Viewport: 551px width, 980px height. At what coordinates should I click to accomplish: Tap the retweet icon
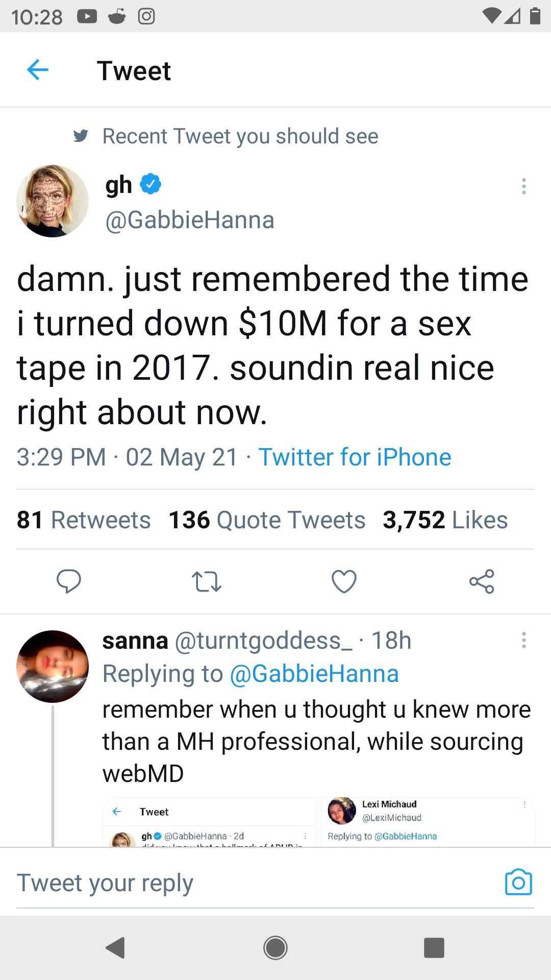(206, 581)
